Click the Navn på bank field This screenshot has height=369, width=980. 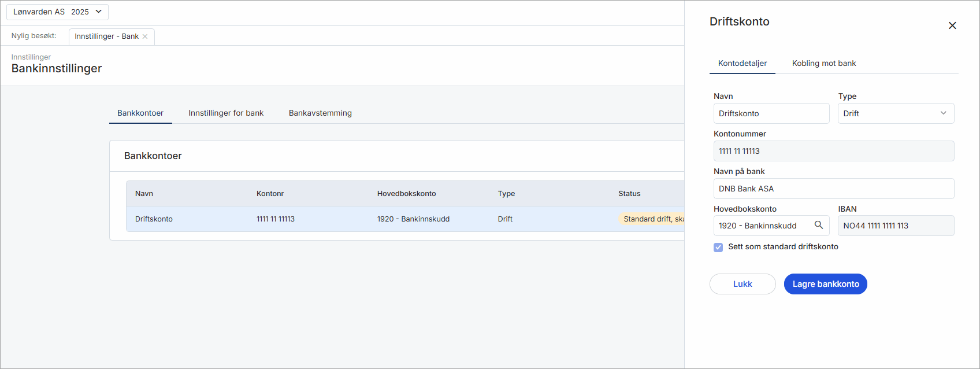833,189
